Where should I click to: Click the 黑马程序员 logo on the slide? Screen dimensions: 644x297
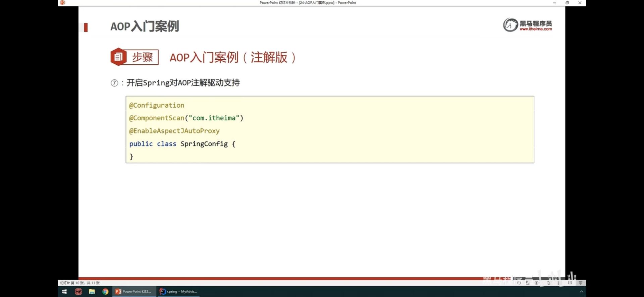pyautogui.click(x=527, y=25)
